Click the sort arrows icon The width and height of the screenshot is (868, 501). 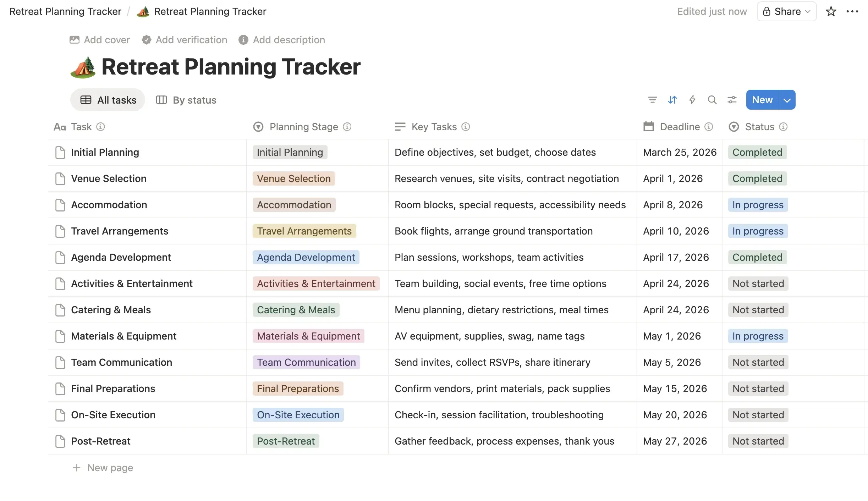(x=672, y=100)
